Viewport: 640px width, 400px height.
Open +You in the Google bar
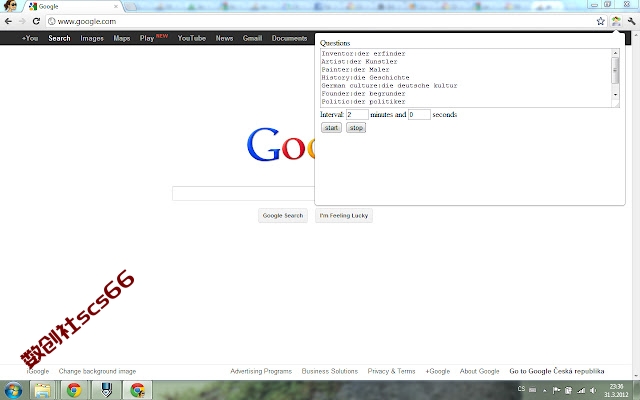[30, 38]
